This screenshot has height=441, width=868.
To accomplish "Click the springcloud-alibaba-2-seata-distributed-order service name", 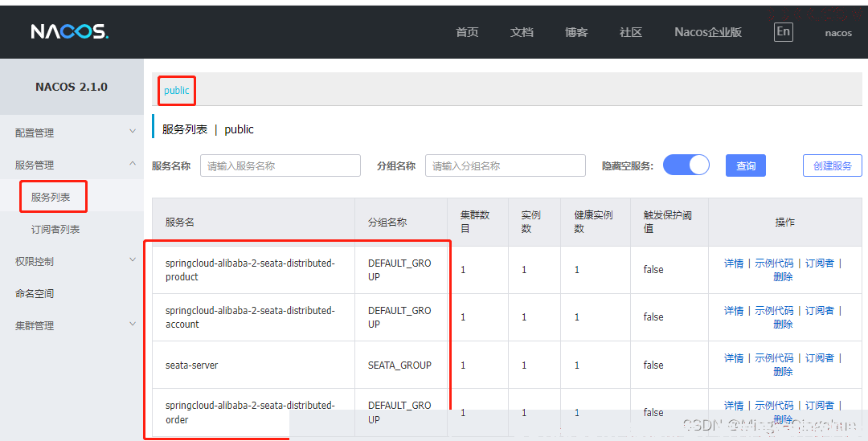I will [250, 412].
